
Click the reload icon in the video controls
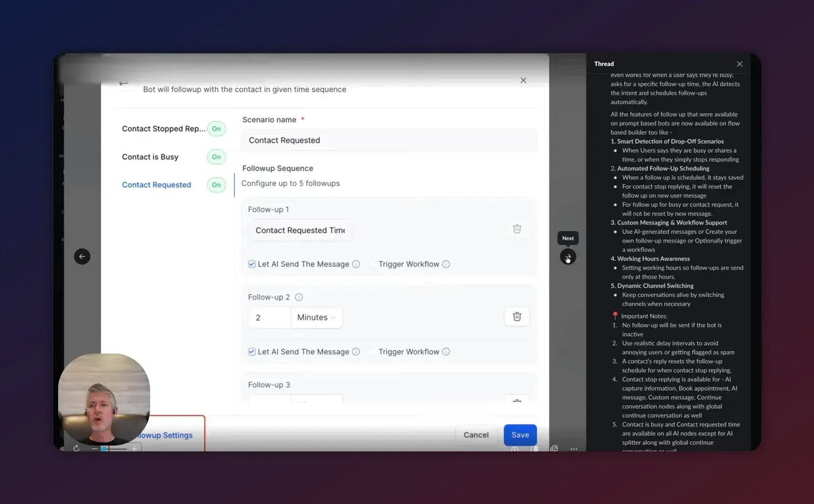(76, 448)
